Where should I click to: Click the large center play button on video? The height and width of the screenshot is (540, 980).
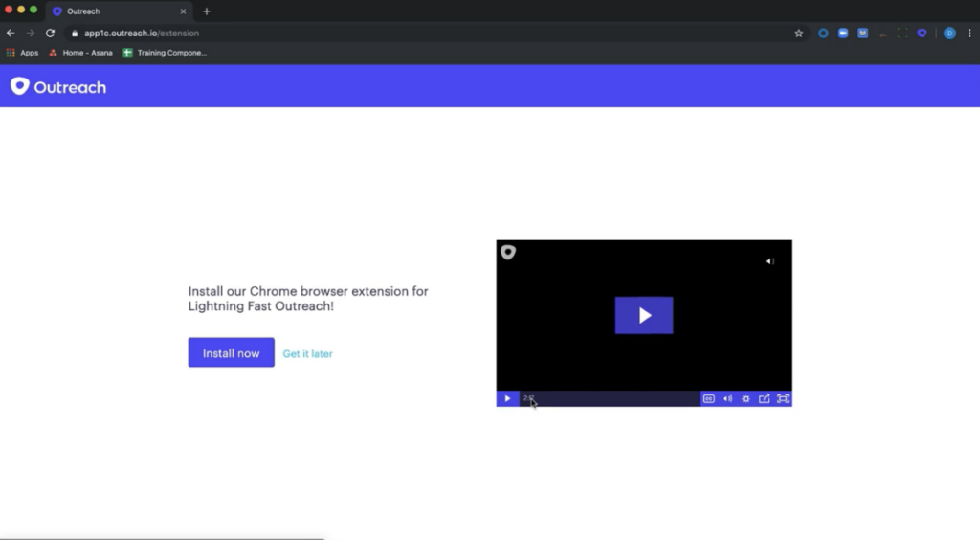tap(644, 315)
